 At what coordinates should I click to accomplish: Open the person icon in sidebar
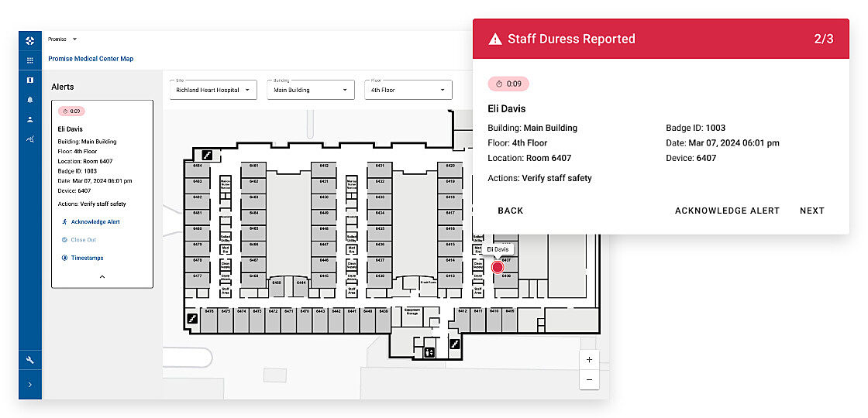coord(30,119)
